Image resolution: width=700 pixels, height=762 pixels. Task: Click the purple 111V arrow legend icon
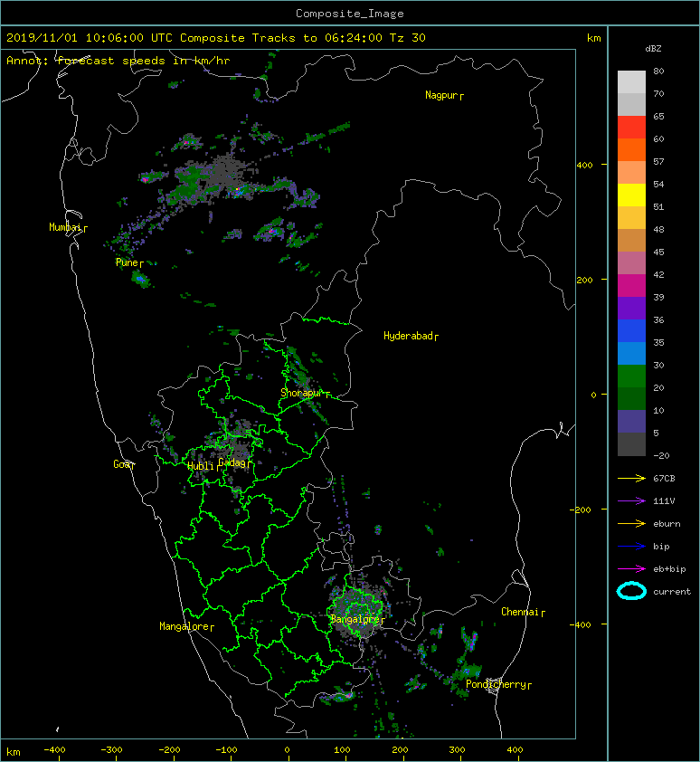pyautogui.click(x=631, y=501)
